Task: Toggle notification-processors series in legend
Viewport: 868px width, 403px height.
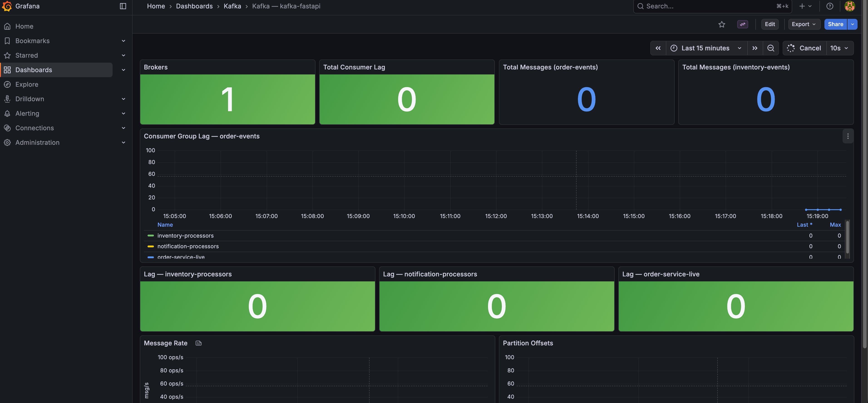Action: pyautogui.click(x=188, y=246)
